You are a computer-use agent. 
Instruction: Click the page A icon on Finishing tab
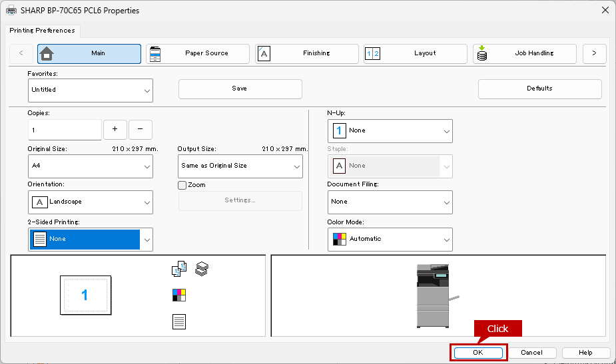coord(264,54)
